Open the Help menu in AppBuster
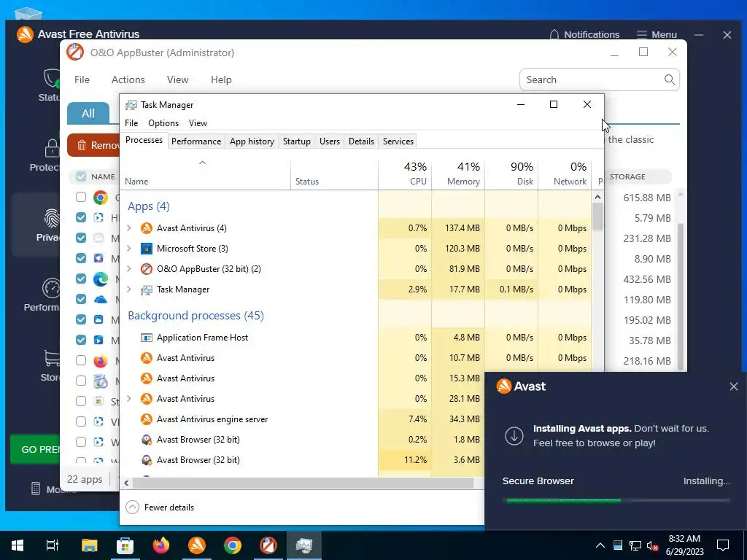The height and width of the screenshot is (560, 747). click(221, 79)
